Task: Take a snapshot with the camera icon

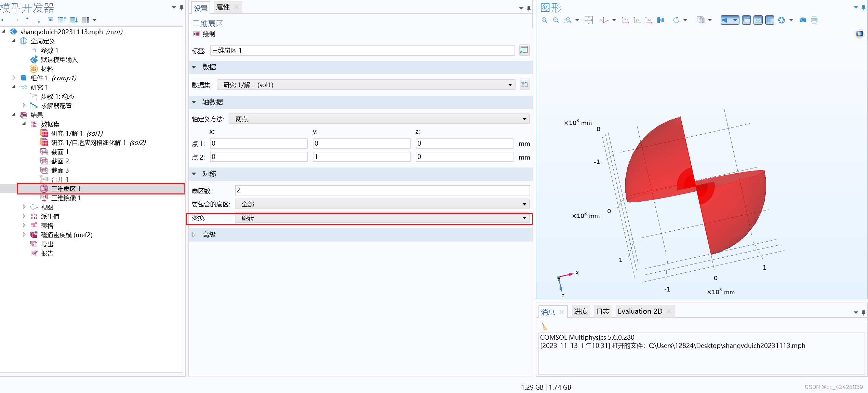Action: 802,20
